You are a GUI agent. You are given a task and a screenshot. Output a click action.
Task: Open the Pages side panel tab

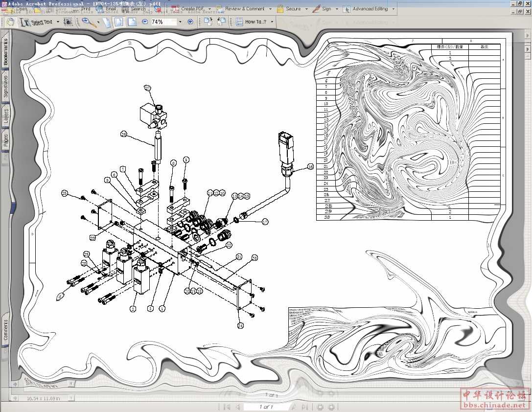[x=6, y=141]
